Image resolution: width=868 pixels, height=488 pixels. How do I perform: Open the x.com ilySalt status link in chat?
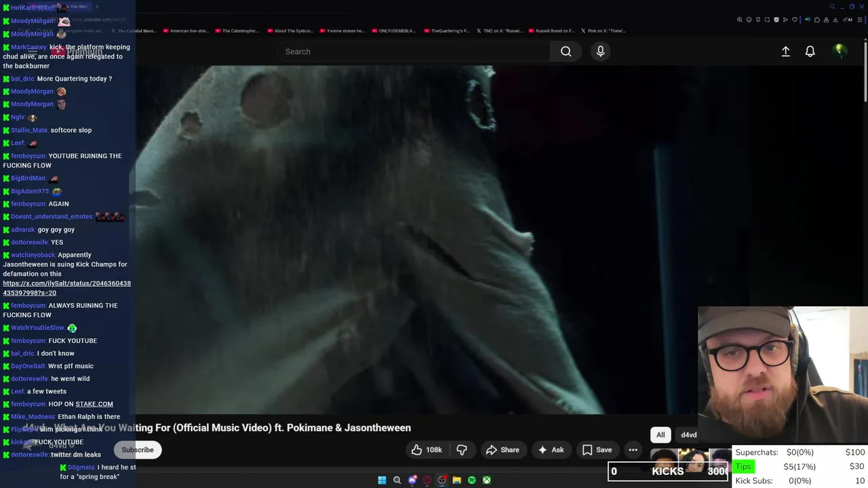click(66, 288)
